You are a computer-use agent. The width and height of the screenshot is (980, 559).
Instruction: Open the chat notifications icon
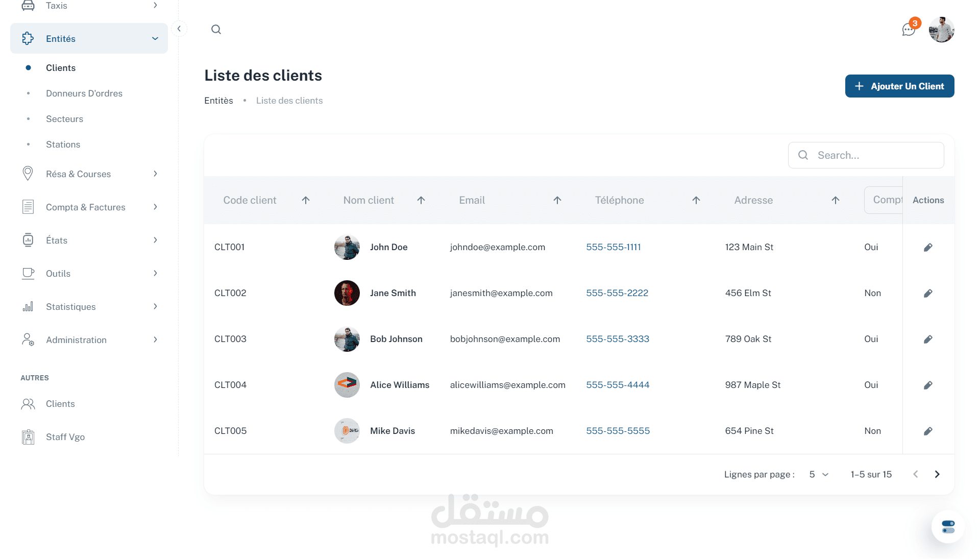point(909,30)
